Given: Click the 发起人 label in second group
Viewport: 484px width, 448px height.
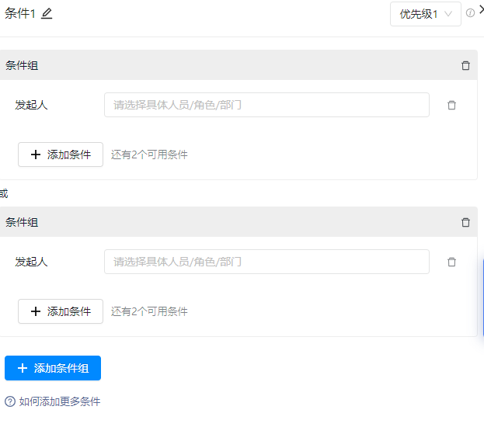Looking at the screenshot, I should click(31, 262).
